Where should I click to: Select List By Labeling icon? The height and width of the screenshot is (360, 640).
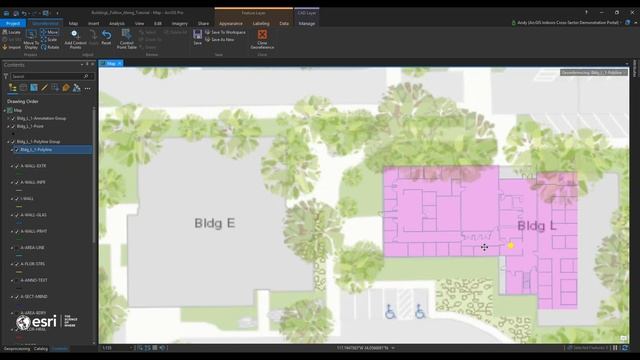(66, 88)
